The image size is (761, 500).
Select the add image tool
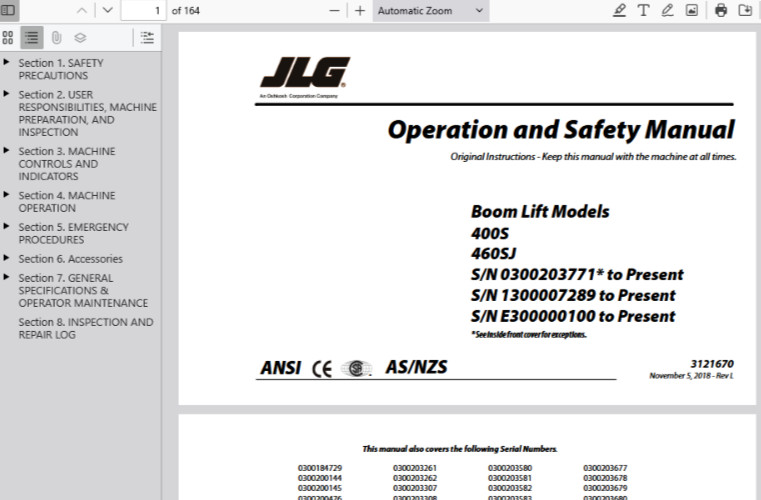tap(692, 10)
